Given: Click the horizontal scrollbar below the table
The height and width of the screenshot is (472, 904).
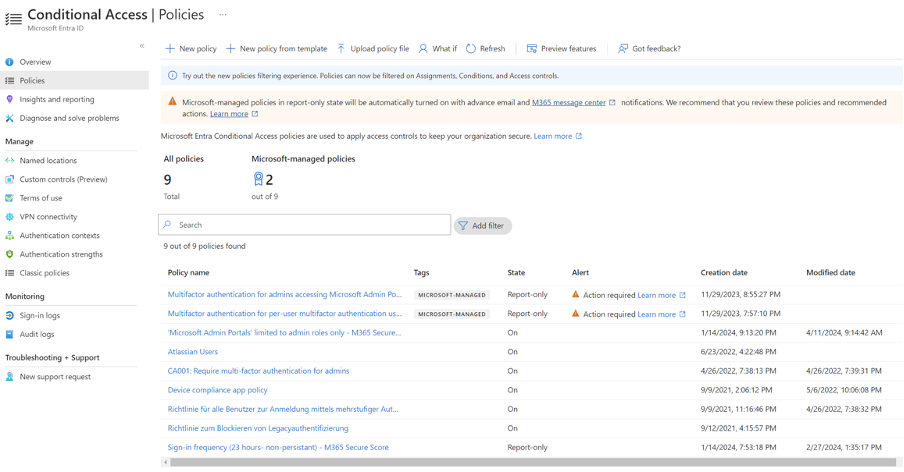Looking at the screenshot, I should pyautogui.click(x=500, y=463).
